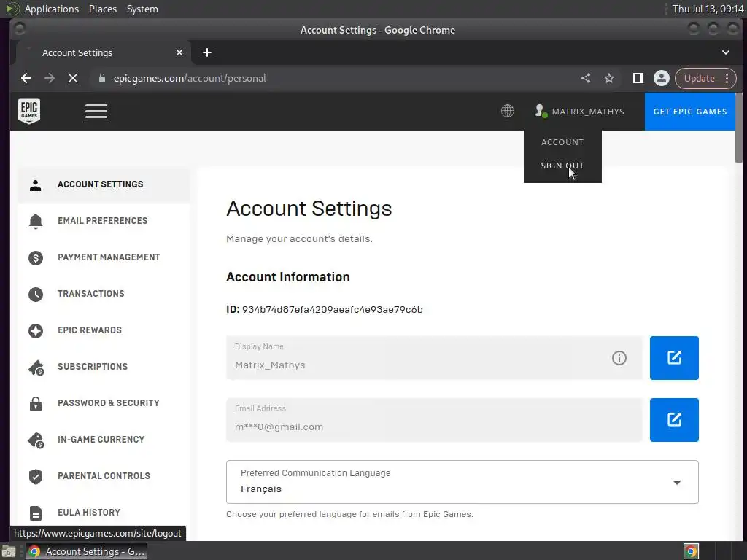747x560 pixels.
Task: Open EMAIL PREFERENCES in the sidebar
Action: pyautogui.click(x=103, y=221)
